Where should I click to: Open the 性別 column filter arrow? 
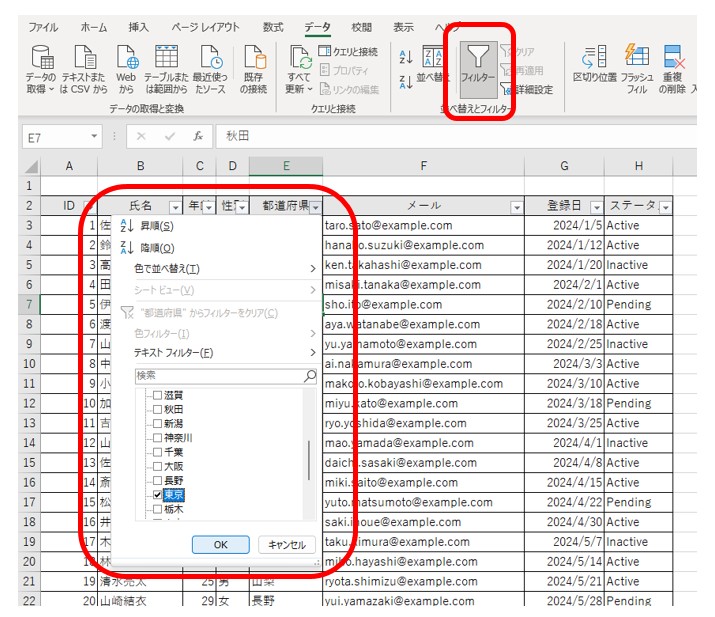(242, 207)
